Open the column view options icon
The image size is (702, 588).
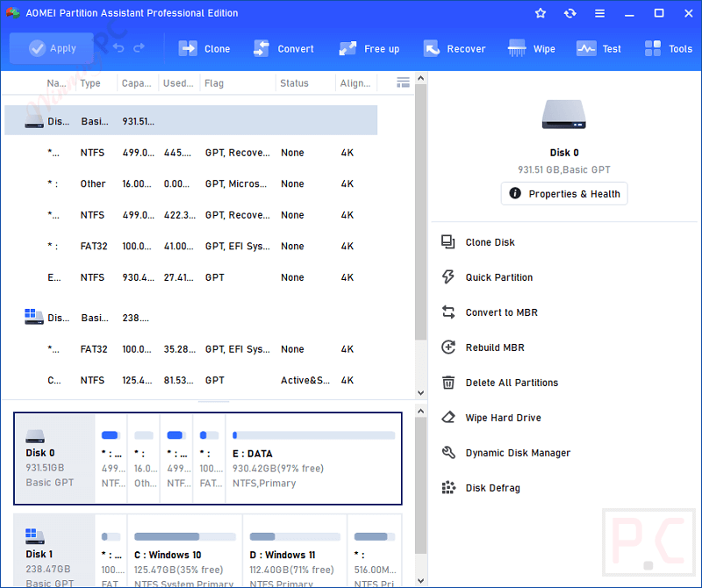[x=403, y=82]
